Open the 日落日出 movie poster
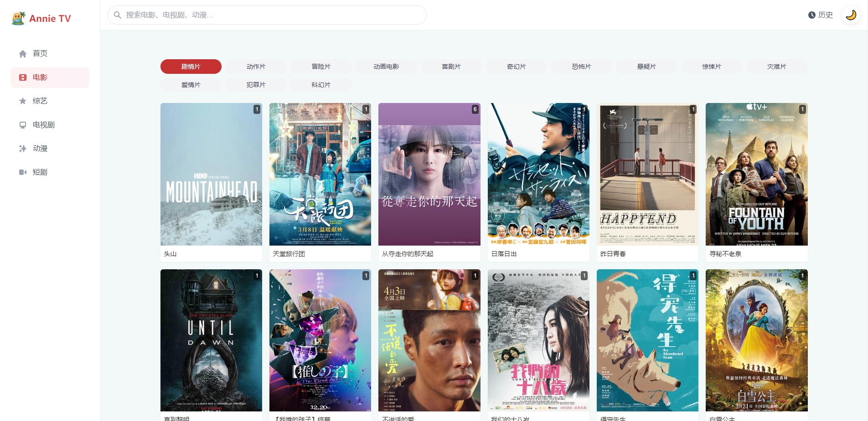This screenshot has height=421, width=868. 538,175
